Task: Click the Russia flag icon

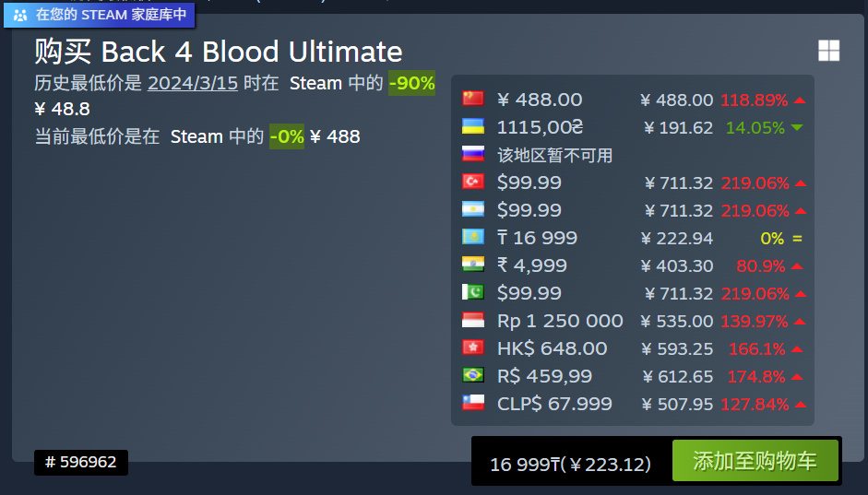Action: pos(472,154)
